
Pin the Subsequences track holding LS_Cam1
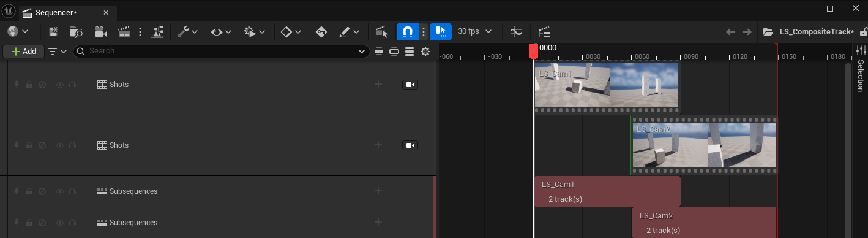[16, 191]
